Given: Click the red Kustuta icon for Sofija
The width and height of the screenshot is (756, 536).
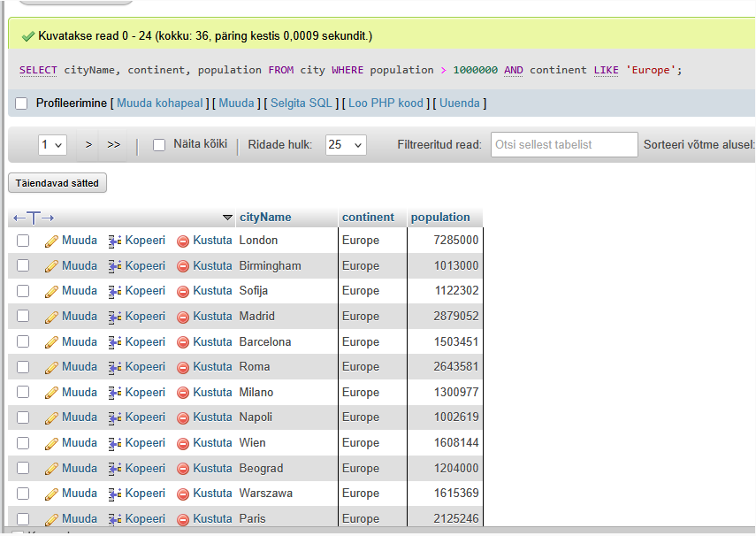Looking at the screenshot, I should [x=183, y=291].
